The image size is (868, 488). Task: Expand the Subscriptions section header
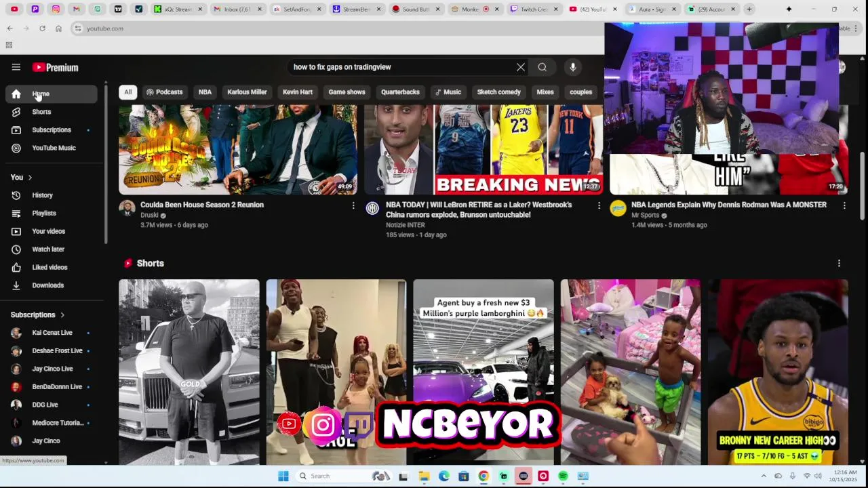tap(38, 314)
